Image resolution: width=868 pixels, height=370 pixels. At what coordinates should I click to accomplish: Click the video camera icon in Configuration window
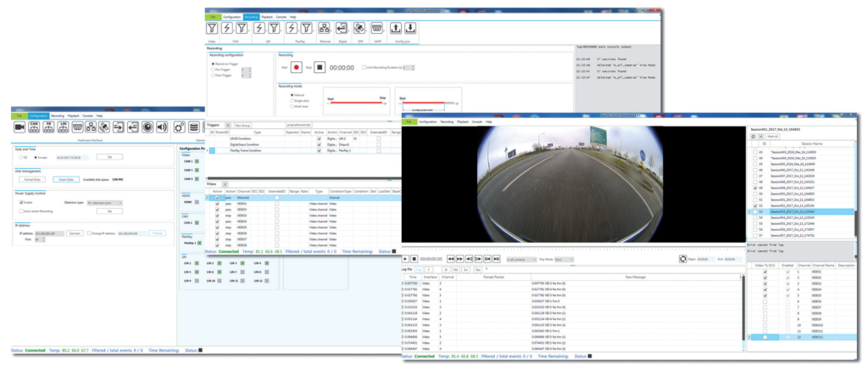tap(20, 127)
